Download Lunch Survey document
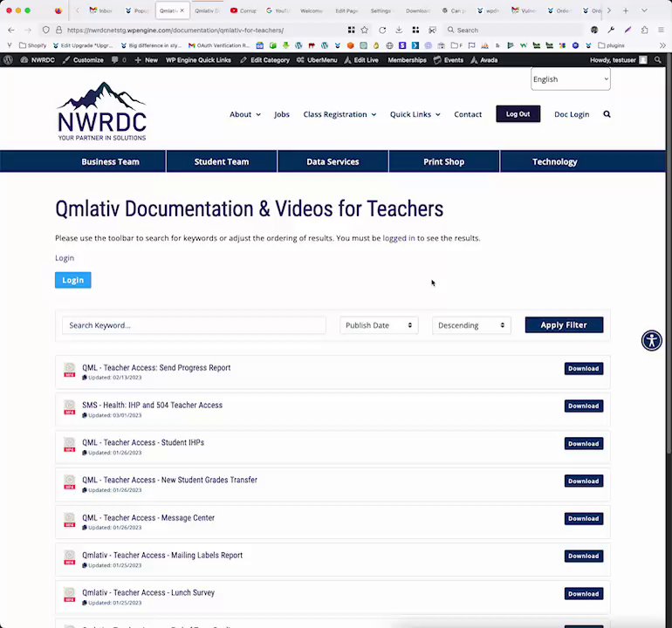Viewport: 672px width, 628px height. [x=584, y=594]
